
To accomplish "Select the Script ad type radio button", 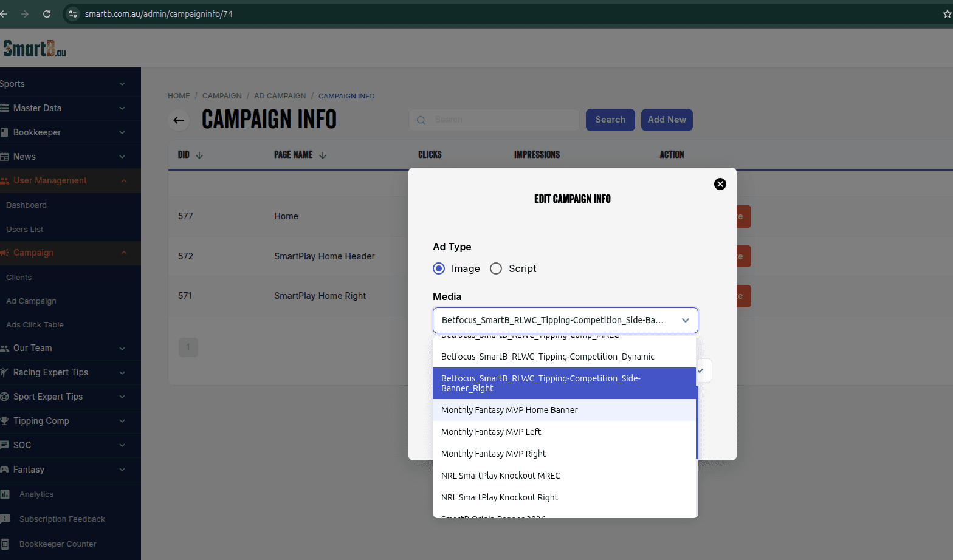I will pos(496,268).
